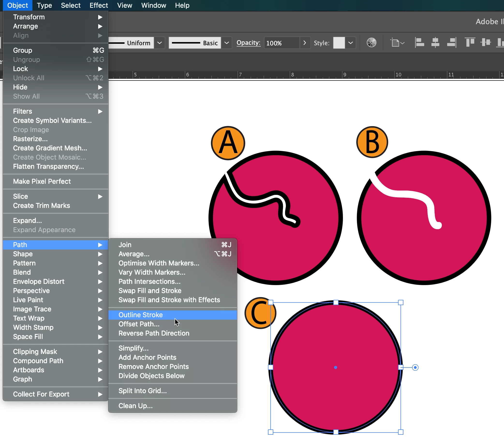504x441 pixels.
Task: Select Offset Path... menu entry
Action: 139,324
